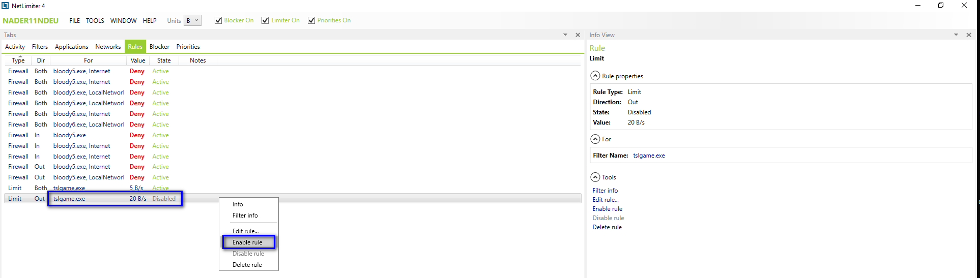Open the tslgame.exe Filter Name link
Viewport: 980px width, 278px height.
point(649,156)
